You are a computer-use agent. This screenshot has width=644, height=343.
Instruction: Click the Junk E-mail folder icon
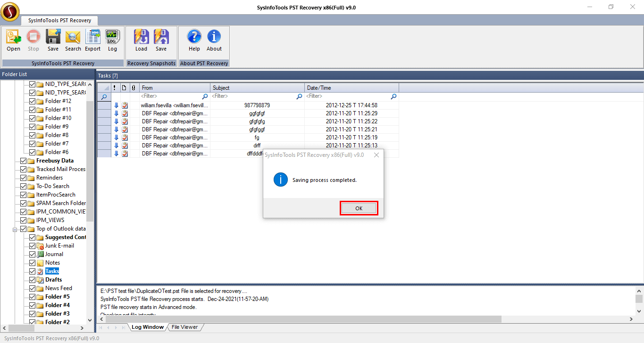click(41, 246)
